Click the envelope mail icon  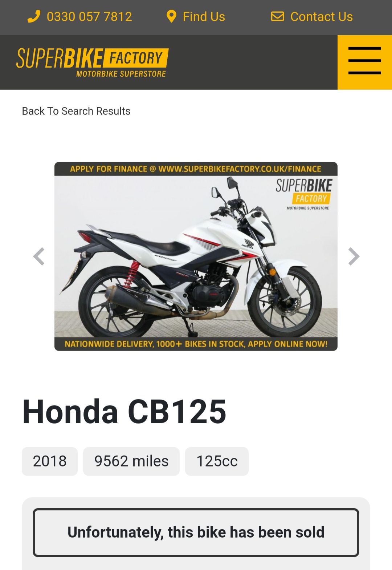(278, 16)
